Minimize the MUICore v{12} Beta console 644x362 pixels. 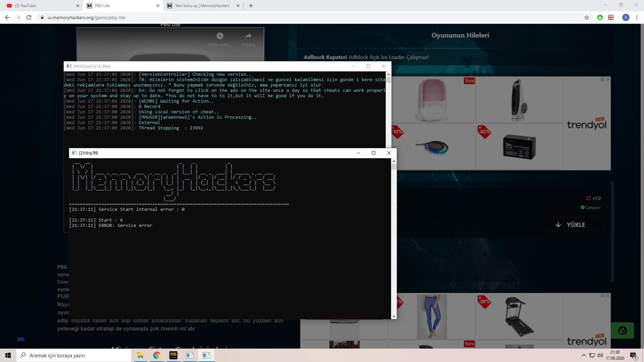[x=353, y=66]
